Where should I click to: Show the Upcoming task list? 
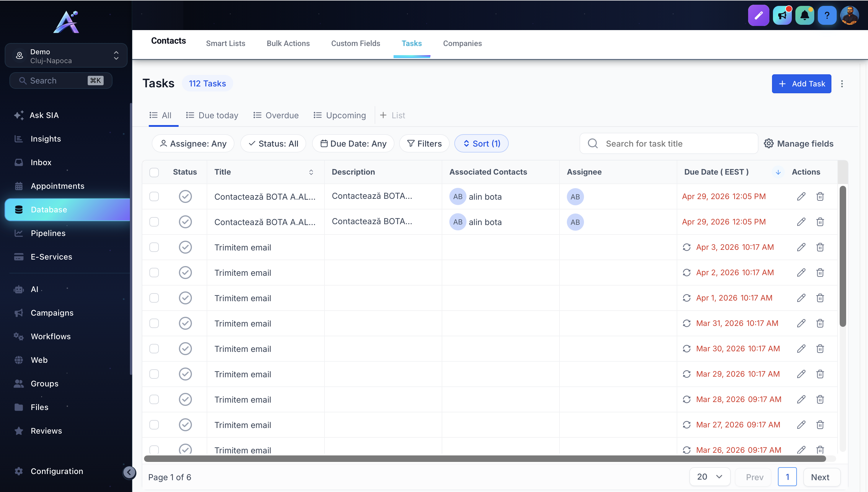[x=340, y=115]
